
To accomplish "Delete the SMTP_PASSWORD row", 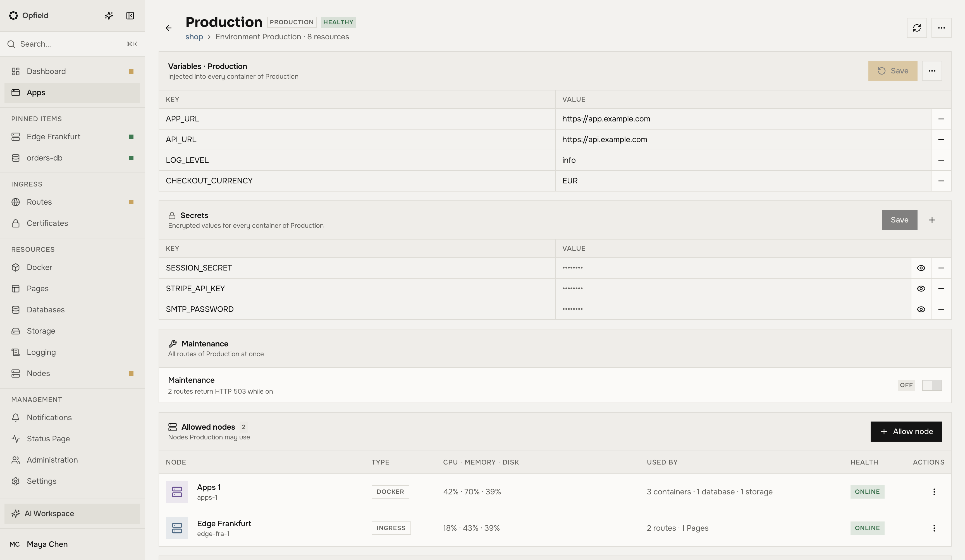I will [x=941, y=310].
